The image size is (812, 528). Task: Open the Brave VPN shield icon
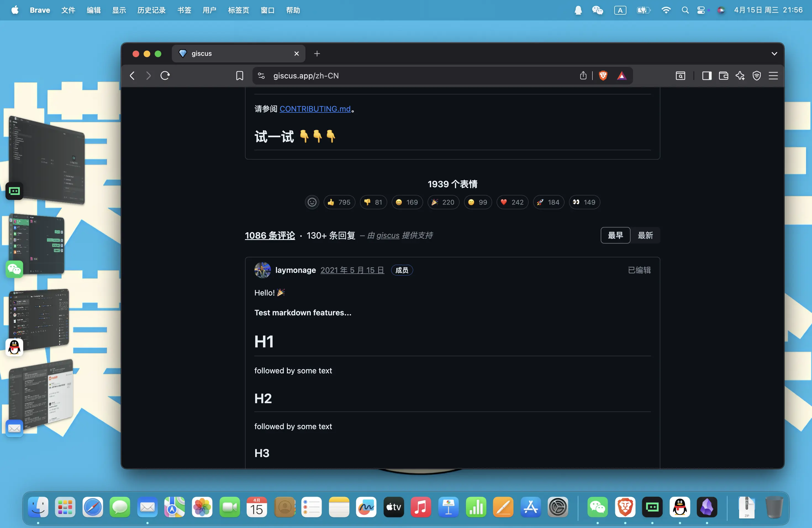coord(756,75)
